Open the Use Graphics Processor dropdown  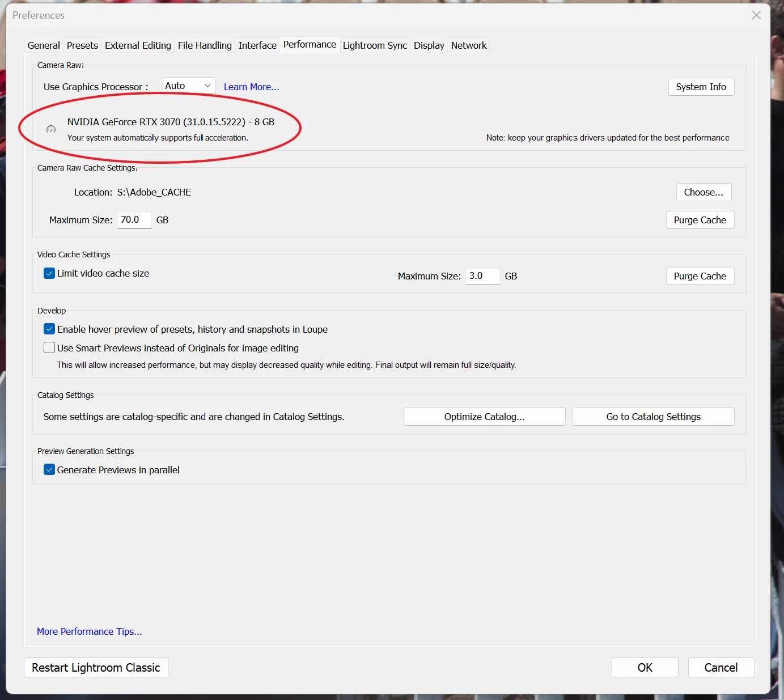click(189, 86)
